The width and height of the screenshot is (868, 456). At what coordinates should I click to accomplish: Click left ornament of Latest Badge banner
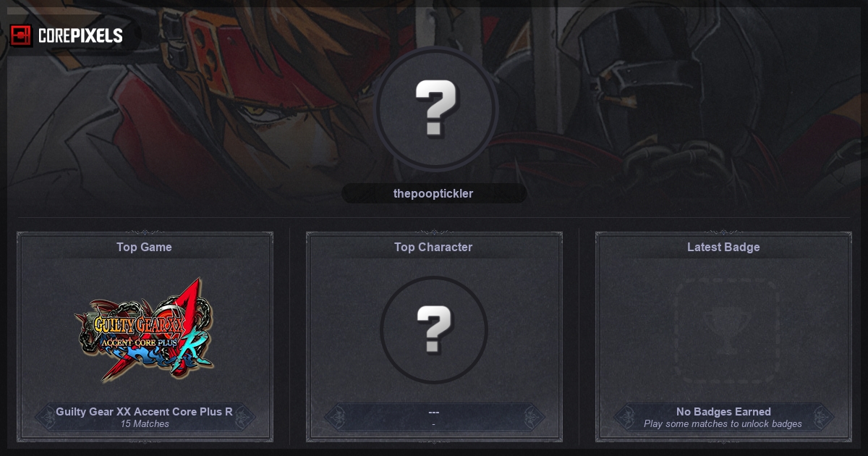click(x=625, y=417)
